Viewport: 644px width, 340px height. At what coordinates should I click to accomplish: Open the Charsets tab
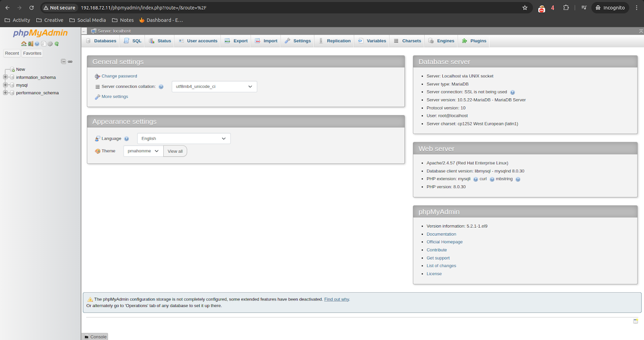coord(407,41)
